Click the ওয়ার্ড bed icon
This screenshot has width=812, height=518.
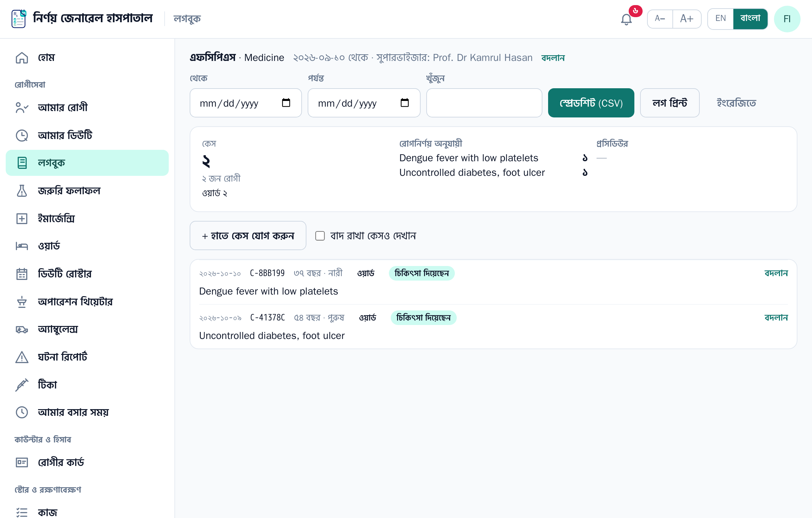pos(22,246)
